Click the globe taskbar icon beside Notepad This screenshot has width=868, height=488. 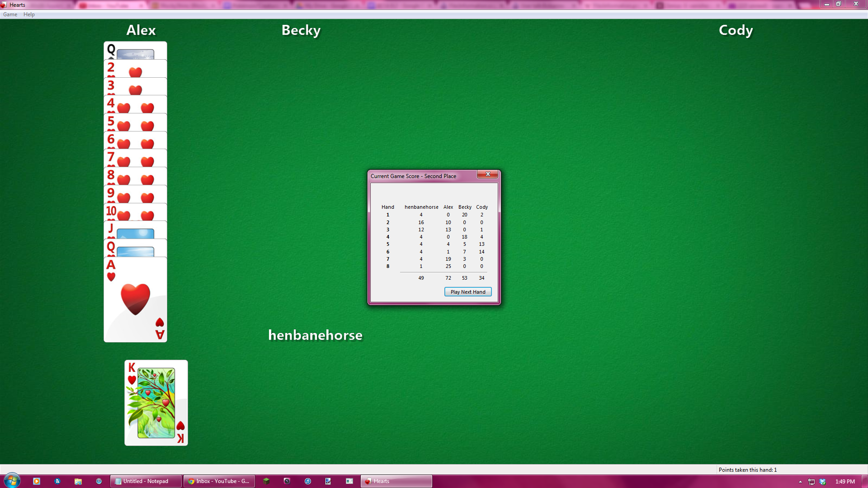(99, 481)
